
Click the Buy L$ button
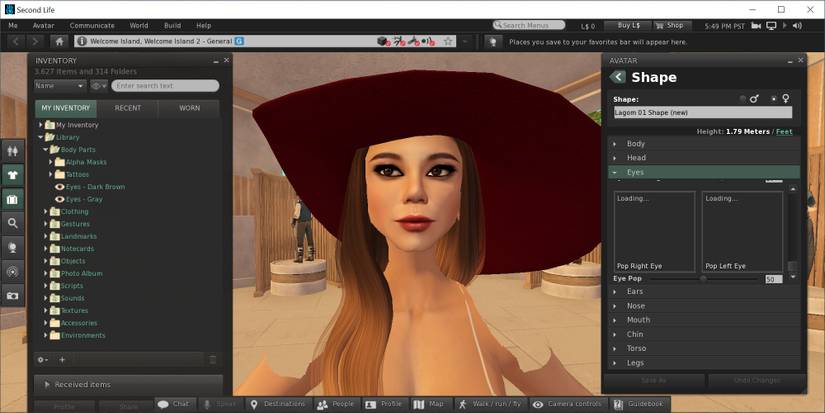coord(630,25)
